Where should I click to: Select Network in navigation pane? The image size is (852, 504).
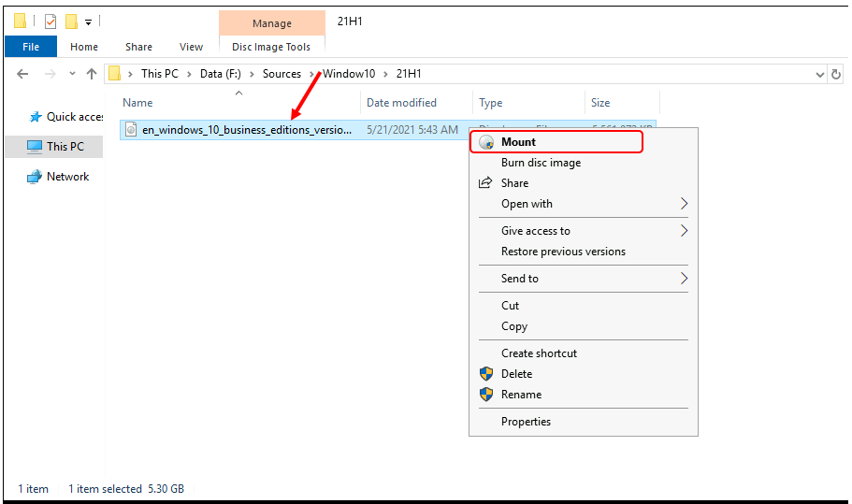tap(58, 177)
